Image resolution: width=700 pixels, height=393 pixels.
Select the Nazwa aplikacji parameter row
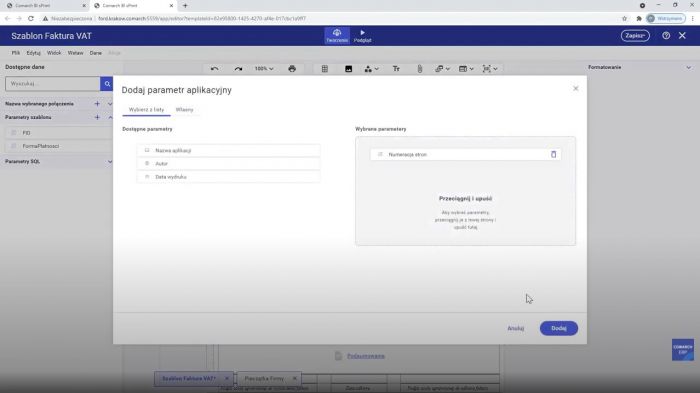tap(228, 151)
